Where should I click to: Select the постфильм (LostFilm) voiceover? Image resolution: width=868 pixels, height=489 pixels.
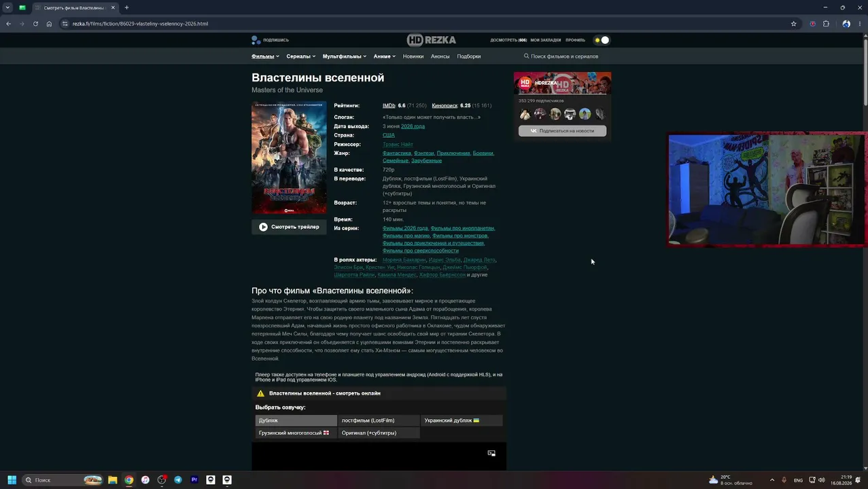click(x=379, y=420)
